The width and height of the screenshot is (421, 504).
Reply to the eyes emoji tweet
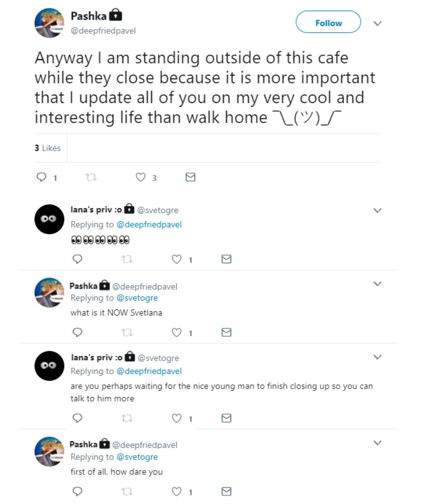click(x=77, y=259)
